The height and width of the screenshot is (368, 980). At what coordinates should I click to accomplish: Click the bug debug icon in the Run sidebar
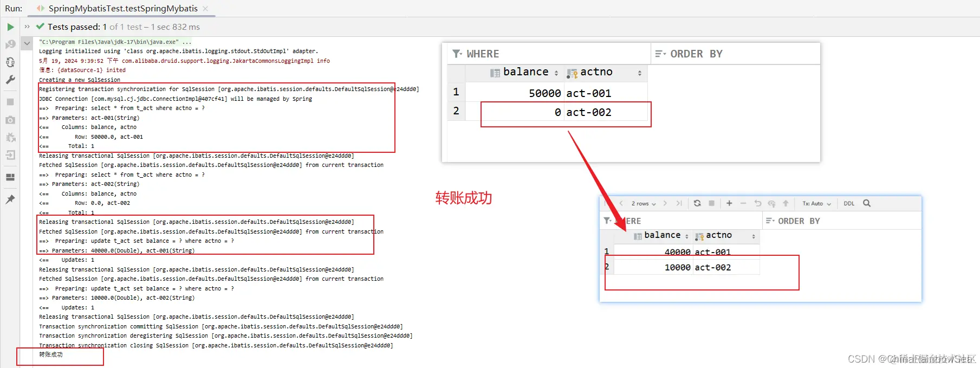[10, 138]
